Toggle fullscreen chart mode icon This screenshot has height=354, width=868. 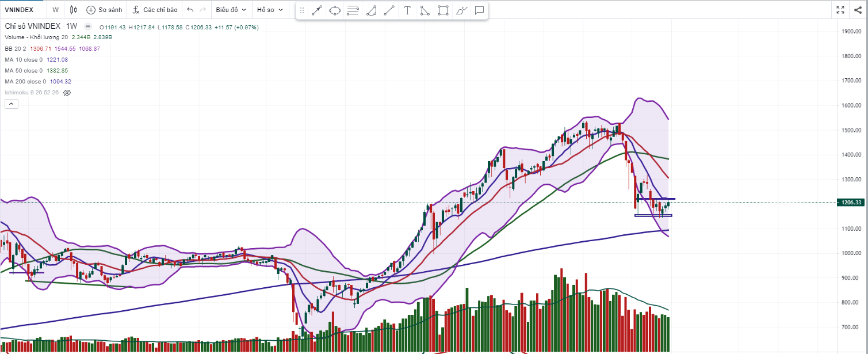pyautogui.click(x=840, y=10)
